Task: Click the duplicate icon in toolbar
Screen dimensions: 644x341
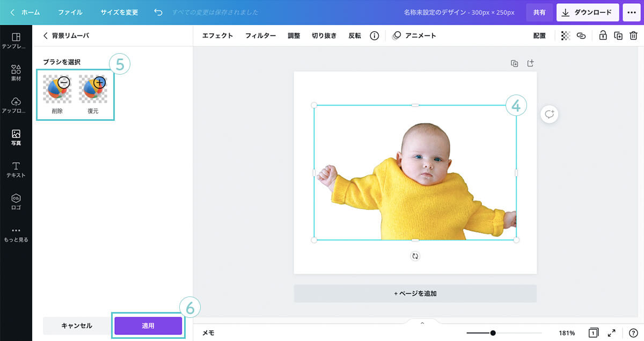Action: click(x=618, y=36)
